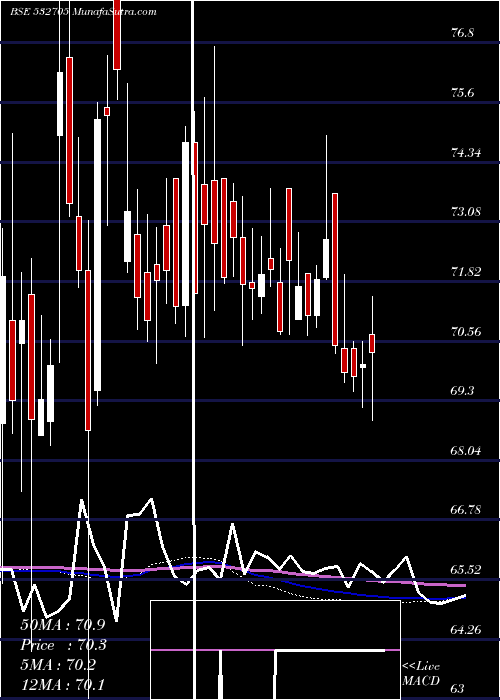Click the 50MA : 70.9 readout
The image size is (500, 700).
coord(62,625)
